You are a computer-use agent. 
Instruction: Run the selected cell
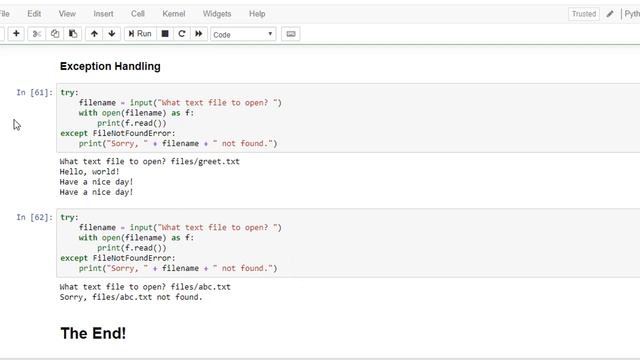pos(140,34)
